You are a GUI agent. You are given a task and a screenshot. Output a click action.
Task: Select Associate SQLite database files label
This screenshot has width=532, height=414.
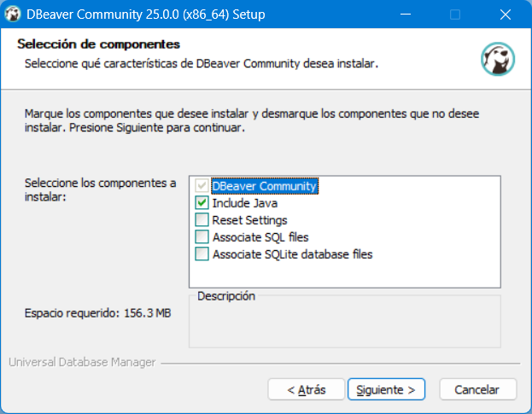(x=292, y=254)
